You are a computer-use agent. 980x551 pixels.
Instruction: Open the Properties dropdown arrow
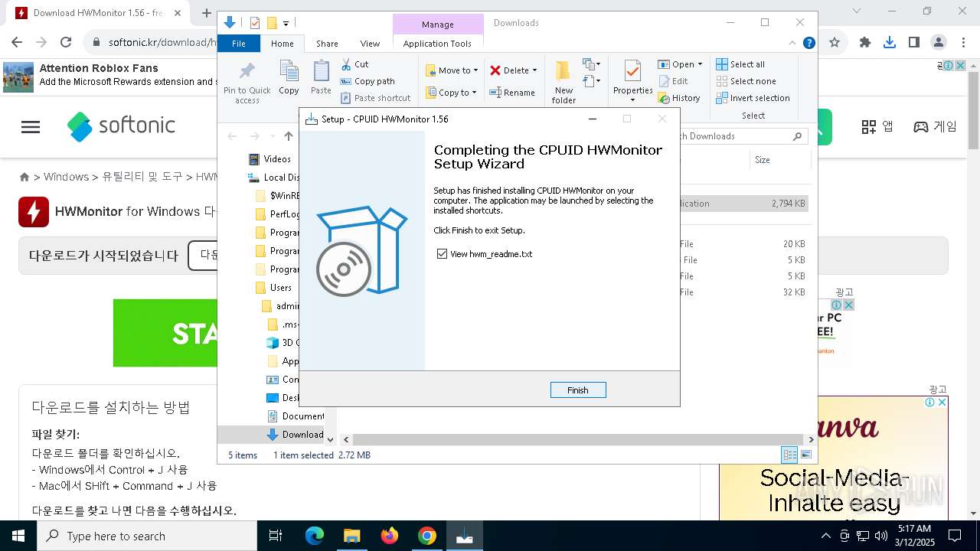632,100
